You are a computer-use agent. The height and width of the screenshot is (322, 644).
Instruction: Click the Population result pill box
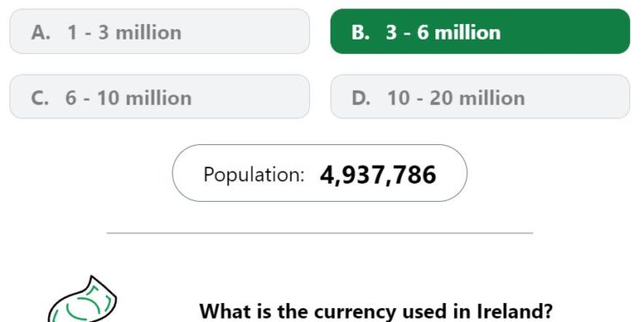point(319,173)
